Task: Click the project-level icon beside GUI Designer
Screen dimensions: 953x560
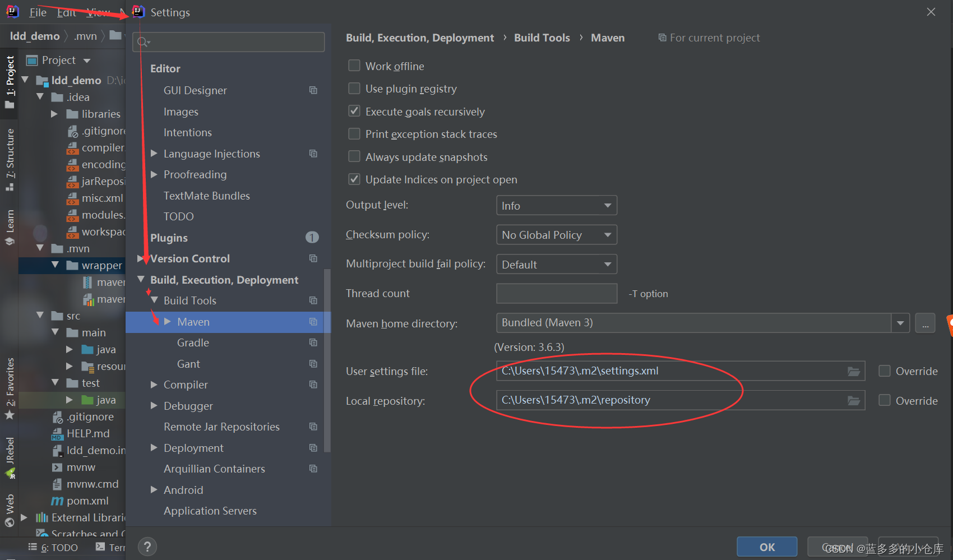Action: pos(313,90)
